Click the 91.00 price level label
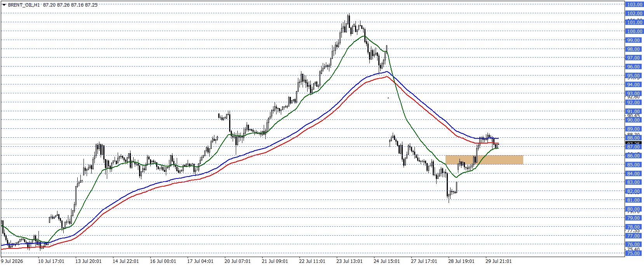The width and height of the screenshot is (644, 266). 634,112
